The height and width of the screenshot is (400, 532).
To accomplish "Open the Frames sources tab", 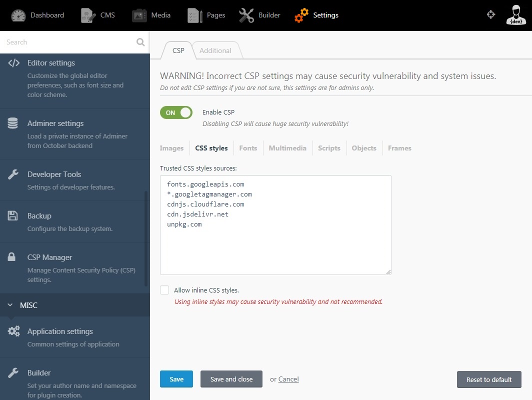I will (x=399, y=148).
